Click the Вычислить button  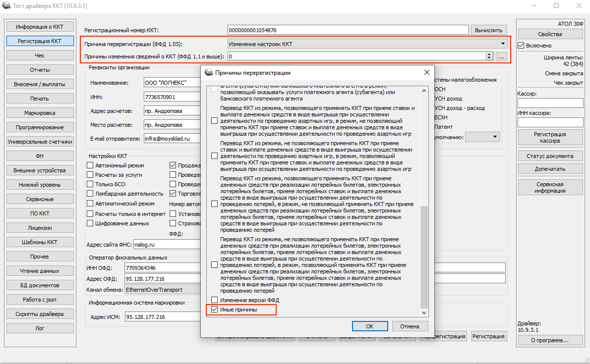pos(489,30)
